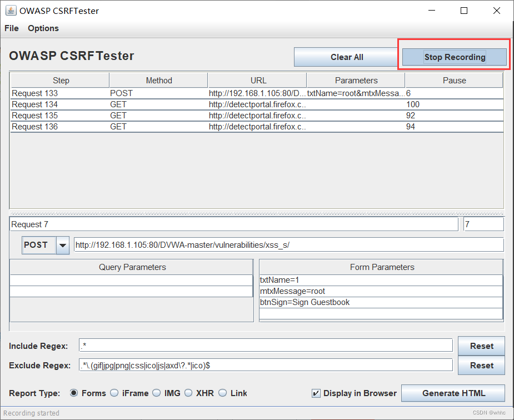This screenshot has height=420, width=514.
Task: Click the Exclude Regex input field
Action: click(x=266, y=365)
